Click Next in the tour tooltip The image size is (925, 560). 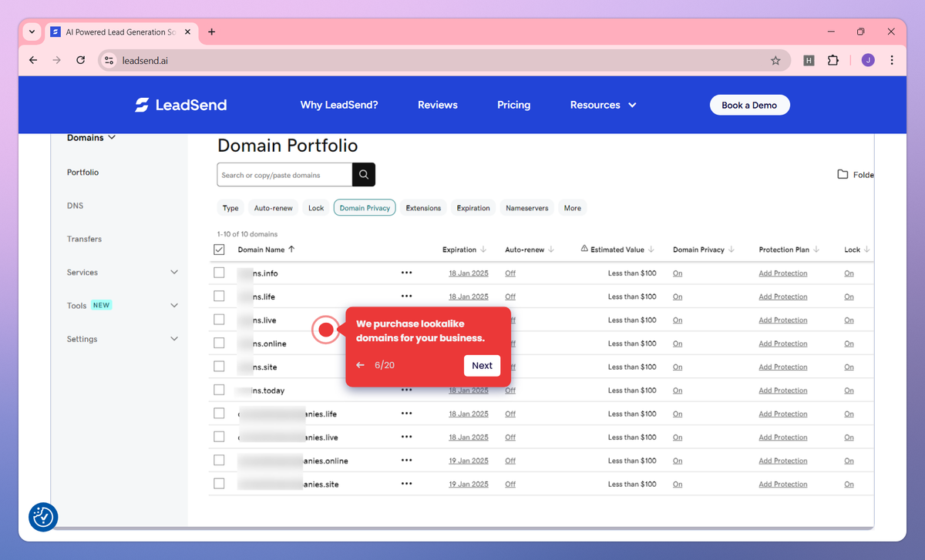tap(482, 365)
